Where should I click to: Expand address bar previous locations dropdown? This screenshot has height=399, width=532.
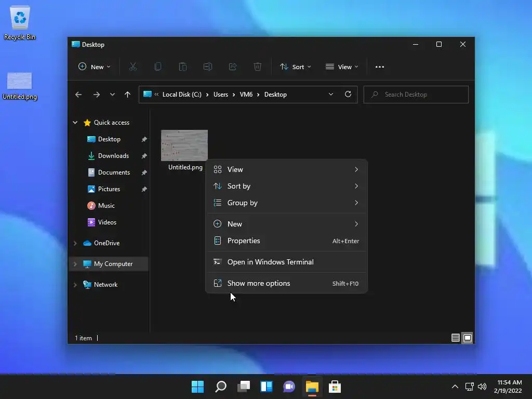pos(331,95)
